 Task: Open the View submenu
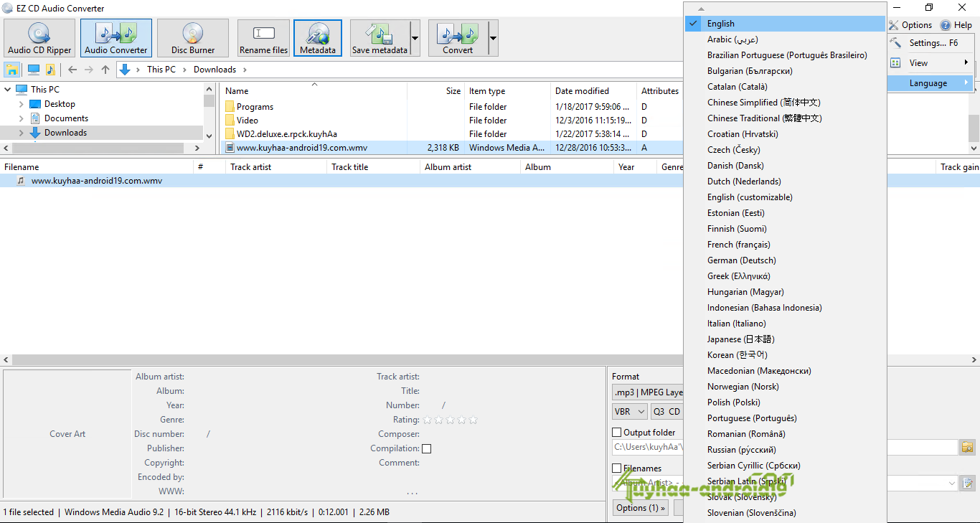click(930, 63)
